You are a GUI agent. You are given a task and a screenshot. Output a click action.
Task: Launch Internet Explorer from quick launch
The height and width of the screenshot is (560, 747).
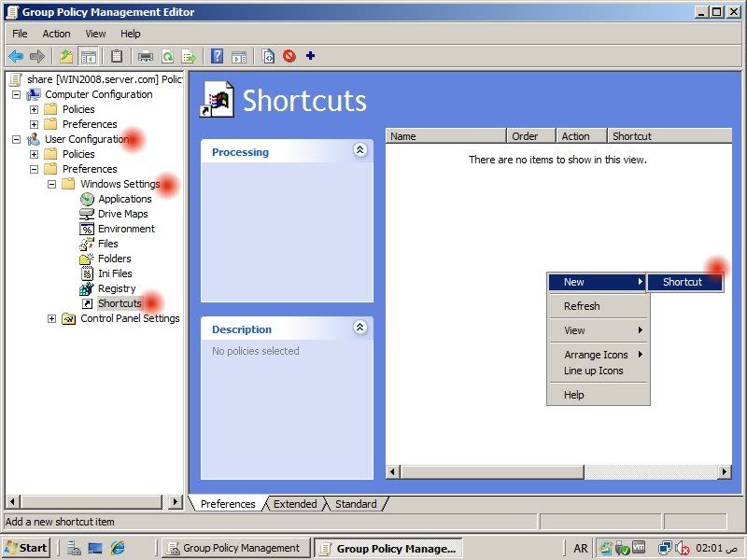[x=118, y=548]
